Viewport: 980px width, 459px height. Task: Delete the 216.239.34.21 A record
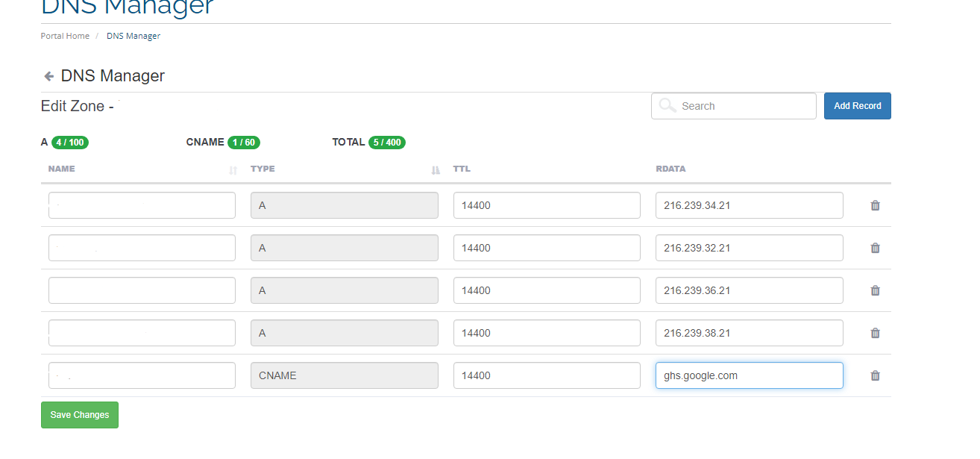[x=876, y=205]
